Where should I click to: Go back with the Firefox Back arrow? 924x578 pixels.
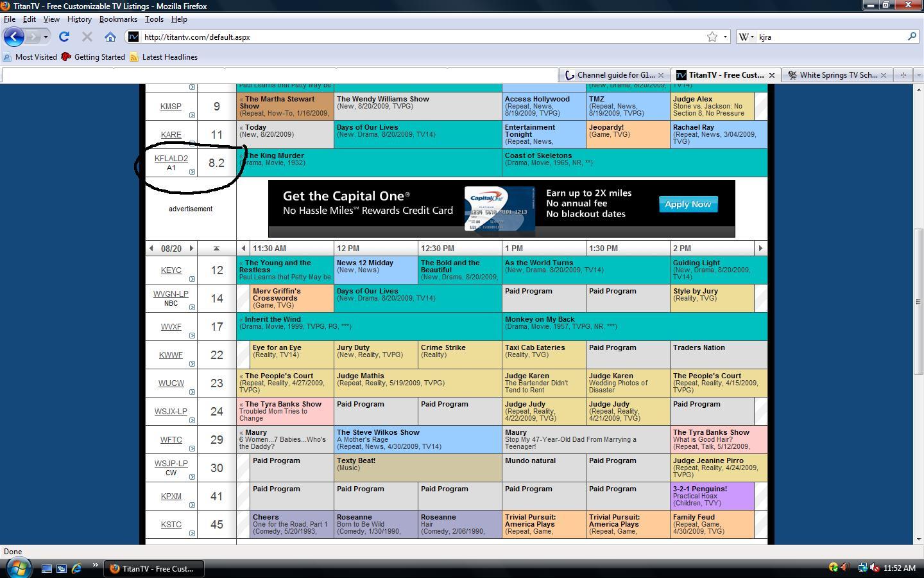coord(14,37)
